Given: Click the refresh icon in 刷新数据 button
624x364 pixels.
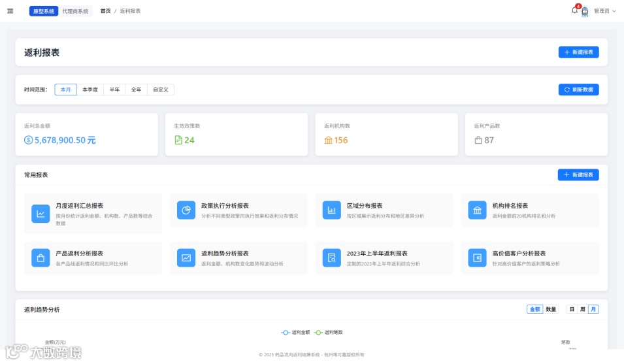Looking at the screenshot, I should click(x=567, y=90).
